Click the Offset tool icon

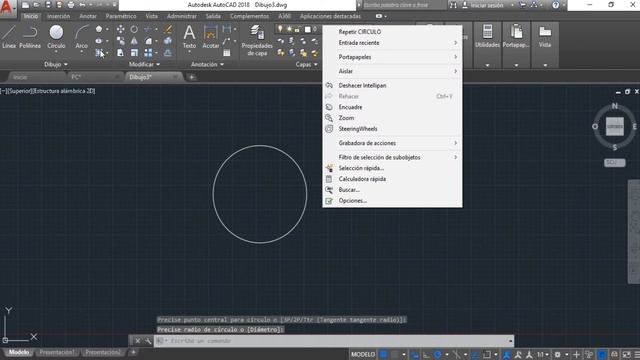168,53
